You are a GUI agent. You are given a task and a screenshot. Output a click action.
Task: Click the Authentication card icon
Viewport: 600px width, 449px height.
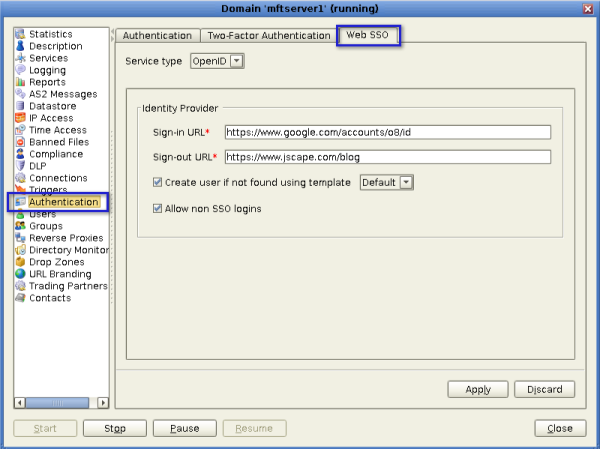coord(20,202)
